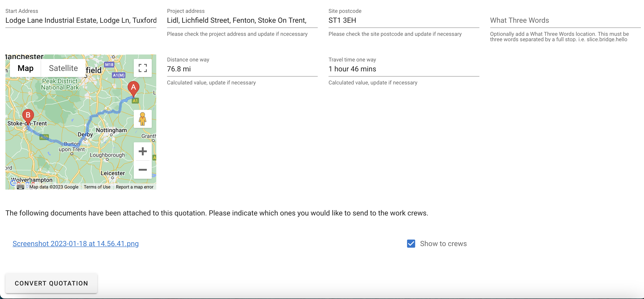The width and height of the screenshot is (644, 299).
Task: Click the Travel time one way field
Action: [404, 69]
